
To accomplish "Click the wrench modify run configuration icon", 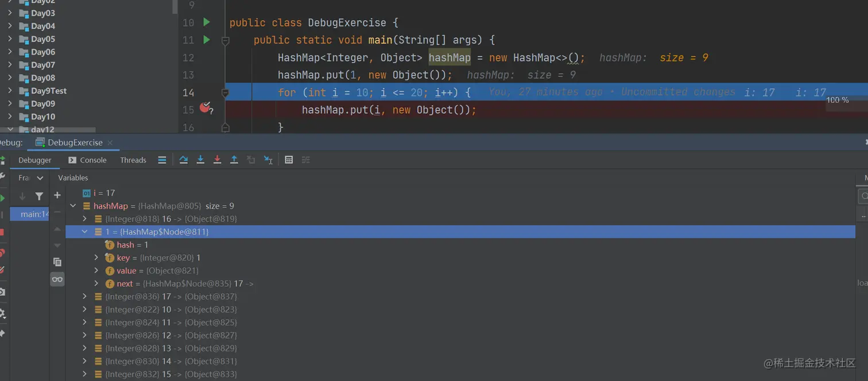I will [2, 176].
